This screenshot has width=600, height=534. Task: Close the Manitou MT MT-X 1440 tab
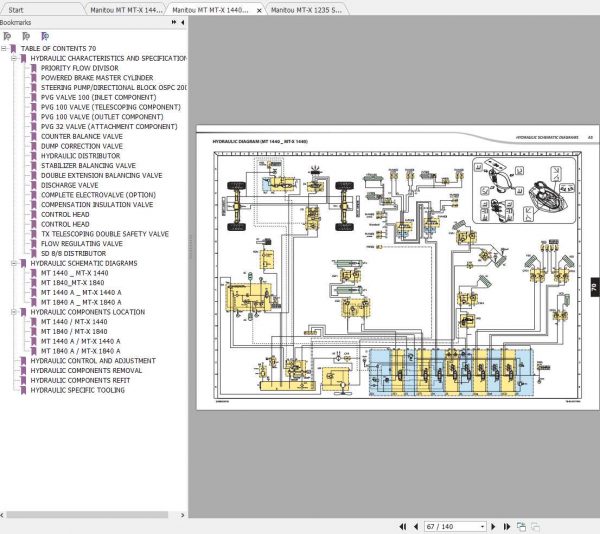[x=259, y=10]
